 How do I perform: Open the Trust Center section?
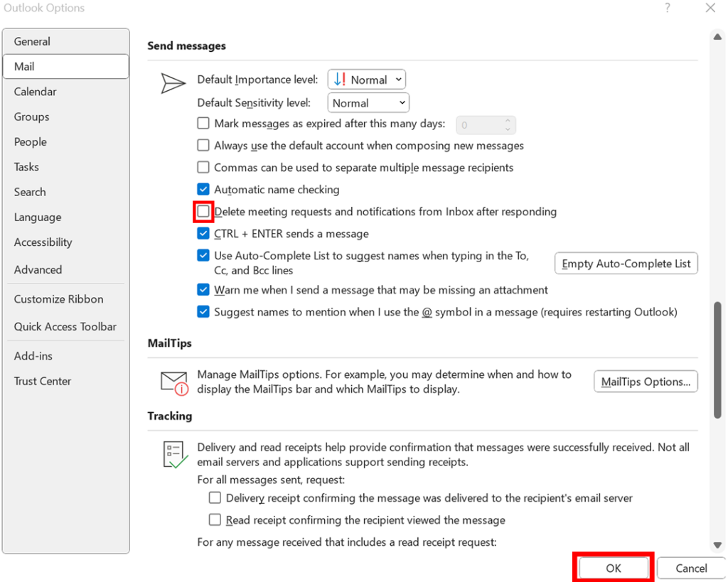(42, 381)
